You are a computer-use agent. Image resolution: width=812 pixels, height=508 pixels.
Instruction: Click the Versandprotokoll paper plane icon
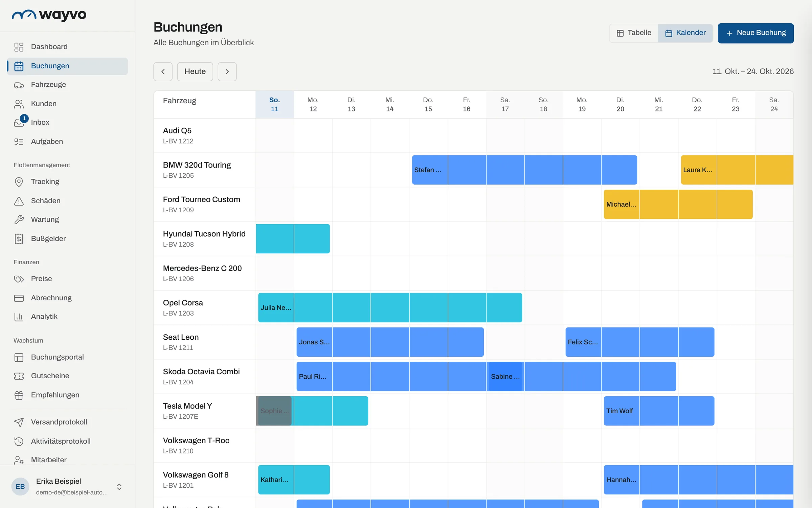coord(19,422)
